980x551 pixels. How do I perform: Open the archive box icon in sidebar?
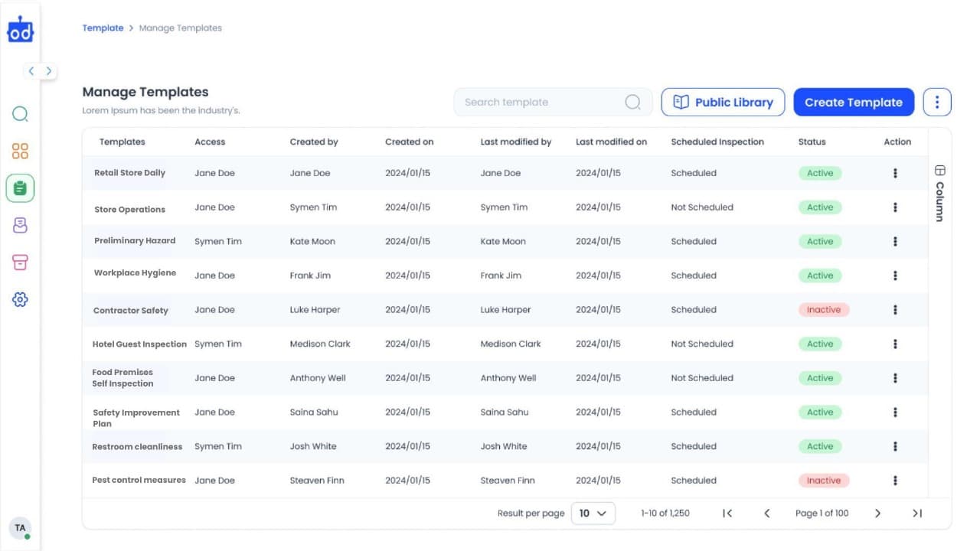(21, 262)
